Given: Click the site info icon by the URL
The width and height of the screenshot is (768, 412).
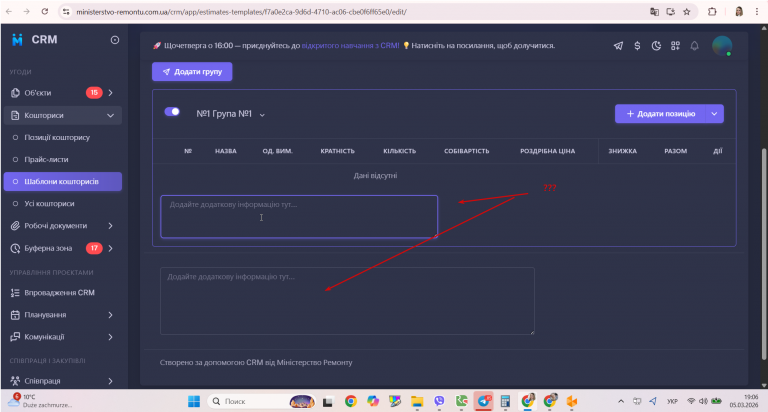Looking at the screenshot, I should (66, 12).
